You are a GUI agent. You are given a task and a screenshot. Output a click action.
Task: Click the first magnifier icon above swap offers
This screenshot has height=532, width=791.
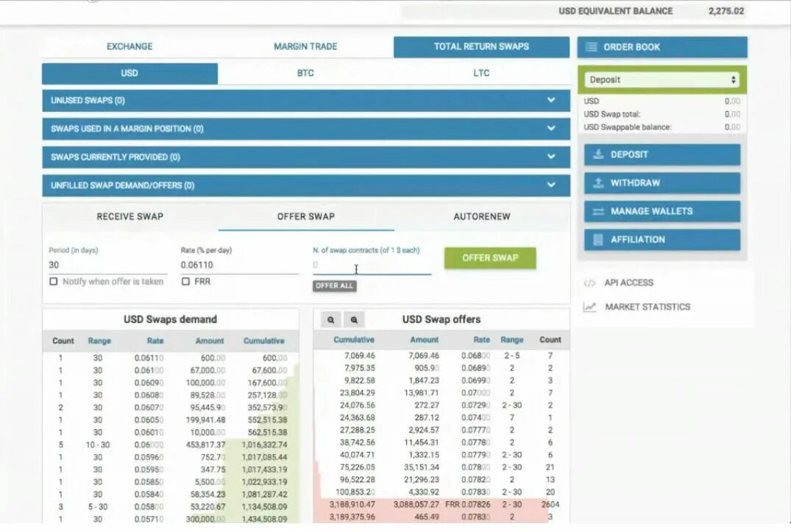(x=330, y=319)
